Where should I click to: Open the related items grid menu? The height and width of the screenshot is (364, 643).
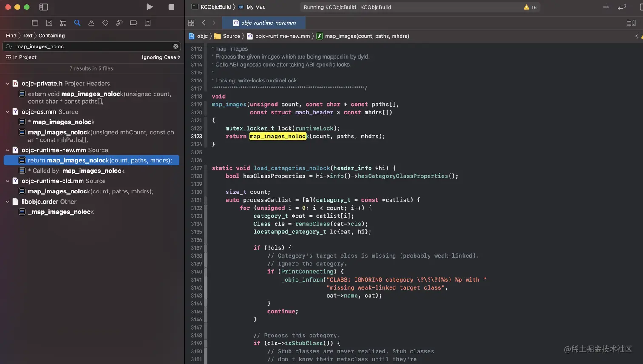pyautogui.click(x=191, y=23)
